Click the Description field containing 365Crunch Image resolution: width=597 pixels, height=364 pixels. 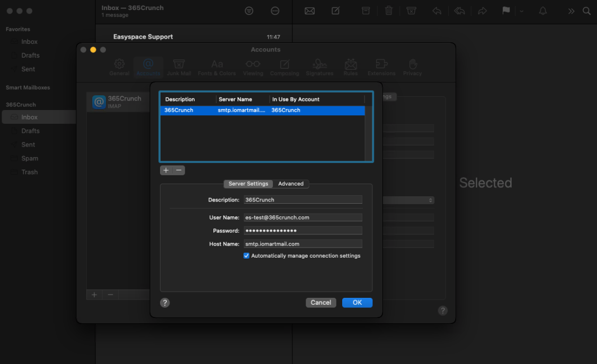(x=302, y=199)
